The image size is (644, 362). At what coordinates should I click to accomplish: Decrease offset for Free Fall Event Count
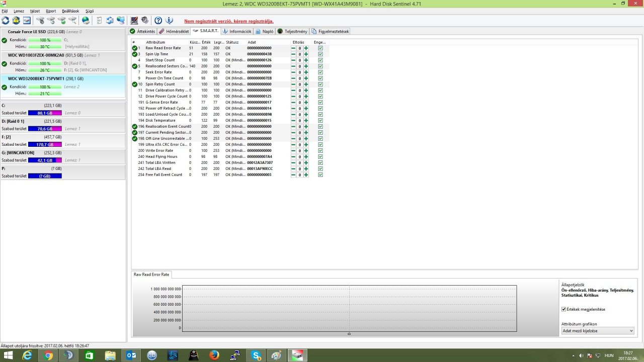click(x=293, y=174)
